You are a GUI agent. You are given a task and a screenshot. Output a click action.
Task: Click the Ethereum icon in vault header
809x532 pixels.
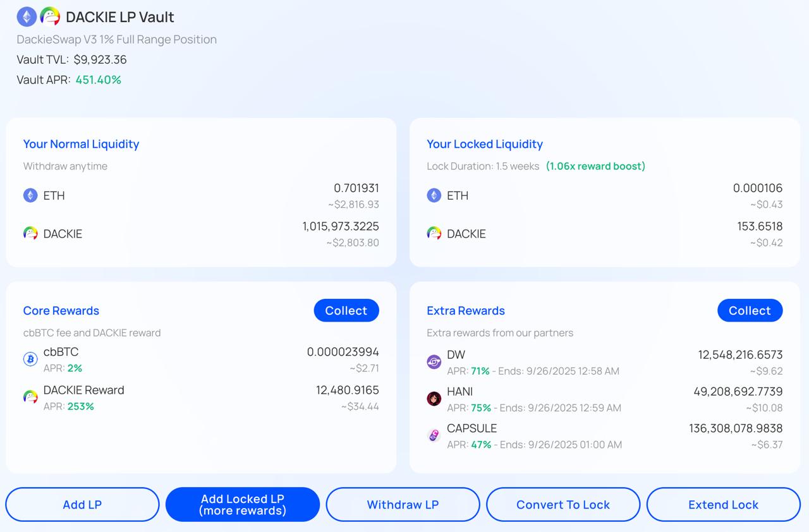(x=27, y=16)
